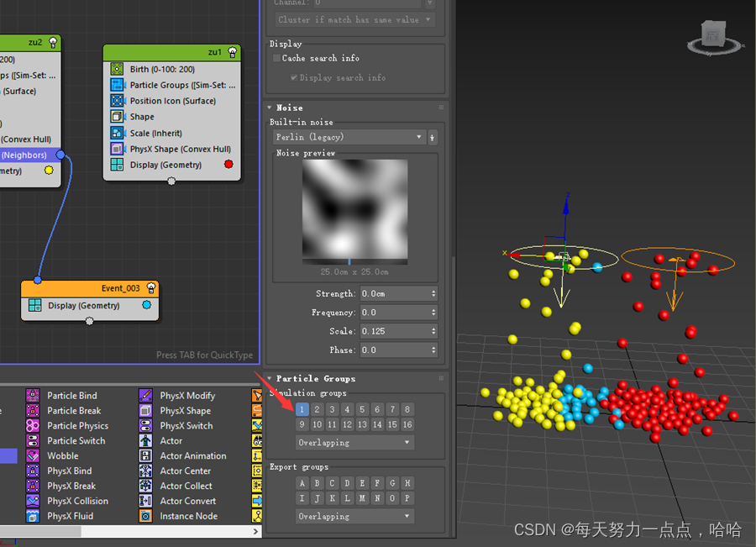The height and width of the screenshot is (547, 756).
Task: Open the Simulation groups Overlapping dropdown
Action: [x=354, y=442]
